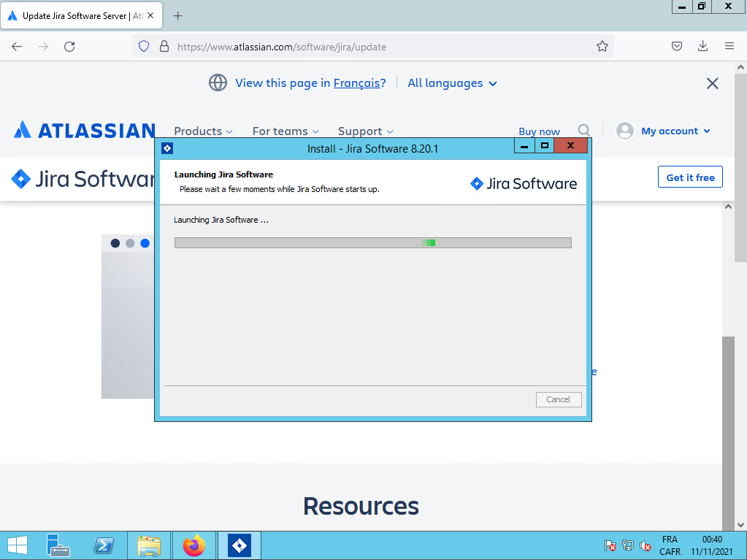The width and height of the screenshot is (747, 560).
Task: Bookmark this page with the star icon
Action: tap(602, 46)
